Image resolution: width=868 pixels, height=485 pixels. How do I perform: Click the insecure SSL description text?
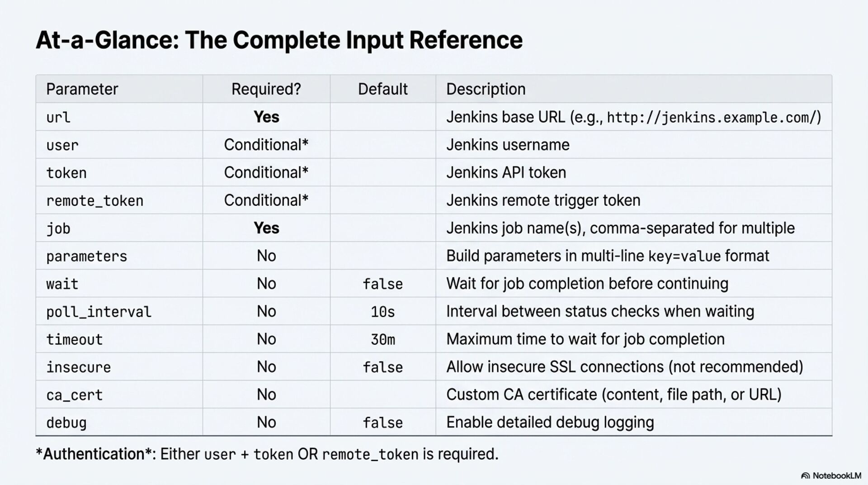pos(624,367)
